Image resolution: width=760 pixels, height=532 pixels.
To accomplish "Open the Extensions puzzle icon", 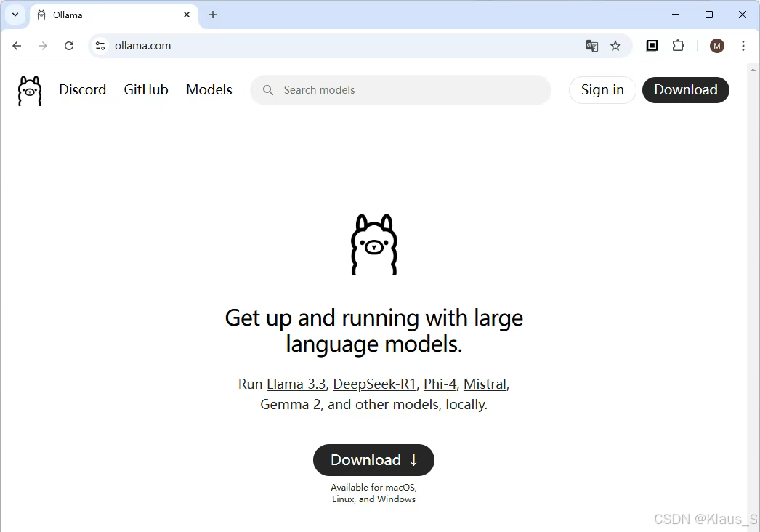I will 678,46.
